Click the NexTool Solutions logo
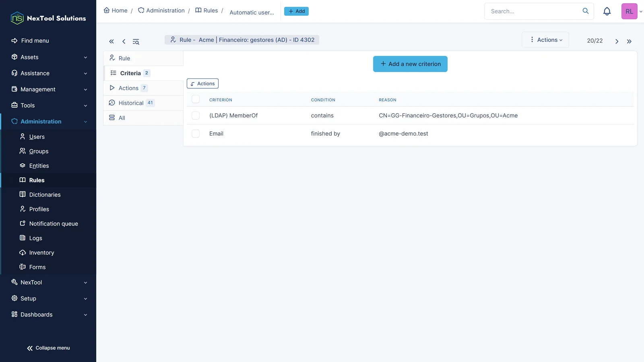The width and height of the screenshot is (644, 362). coord(48,18)
